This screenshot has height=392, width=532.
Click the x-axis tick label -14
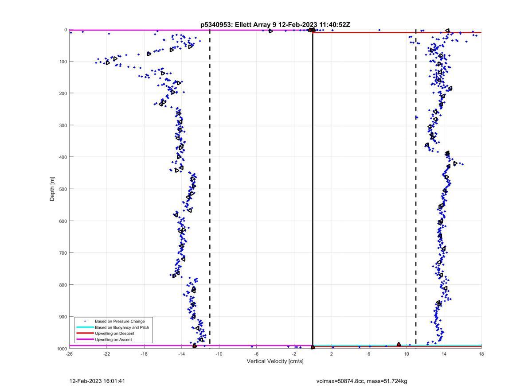coord(181,354)
